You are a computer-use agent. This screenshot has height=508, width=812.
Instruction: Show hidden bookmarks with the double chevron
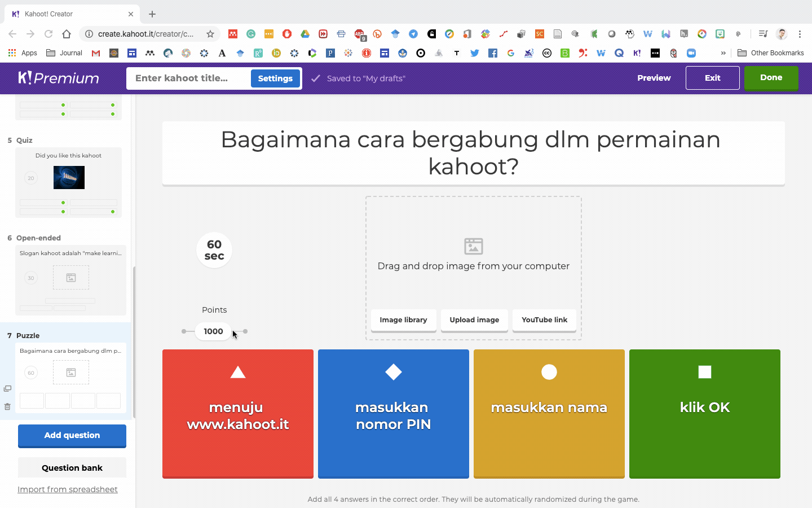(x=723, y=53)
